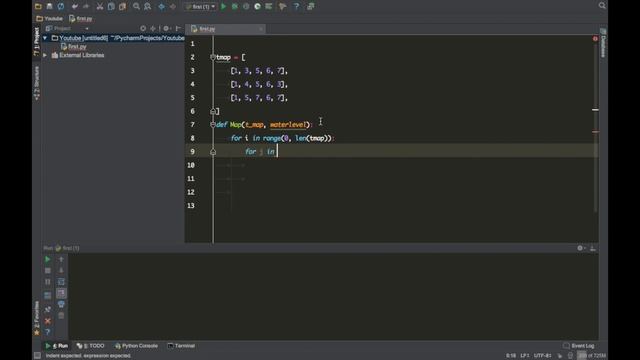
Task: Click the Concurrency diagram toolbar icon
Action: [x=269, y=7]
